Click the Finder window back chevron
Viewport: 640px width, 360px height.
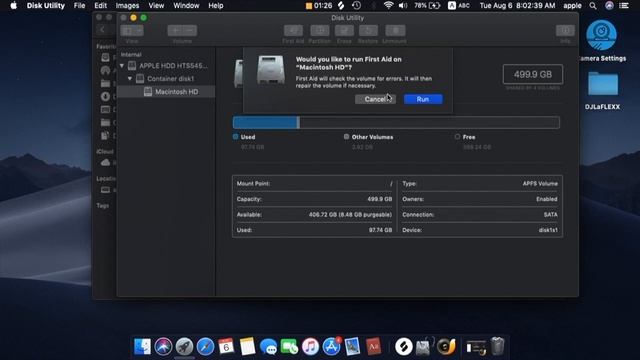point(102,30)
